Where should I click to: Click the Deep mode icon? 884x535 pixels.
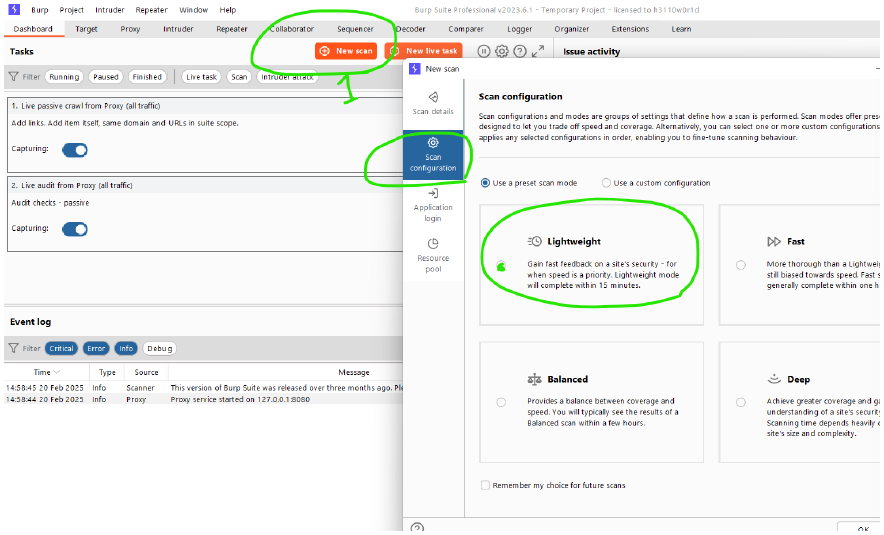tap(774, 379)
